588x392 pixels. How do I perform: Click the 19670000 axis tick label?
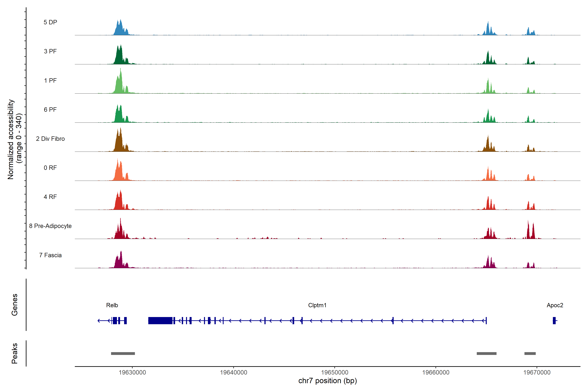pos(537,372)
